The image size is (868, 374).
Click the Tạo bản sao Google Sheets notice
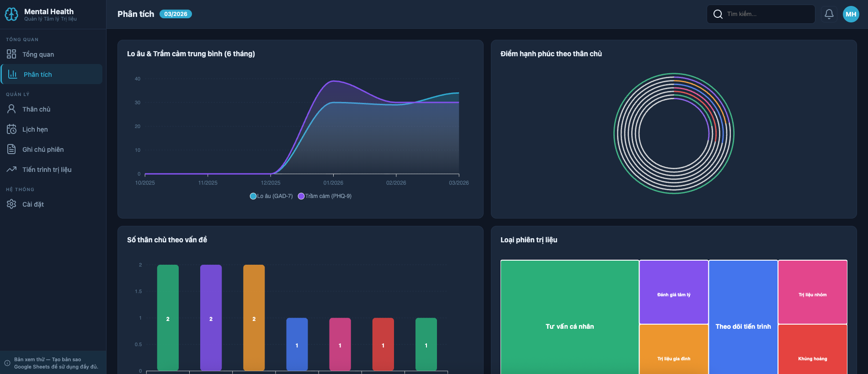[56, 363]
